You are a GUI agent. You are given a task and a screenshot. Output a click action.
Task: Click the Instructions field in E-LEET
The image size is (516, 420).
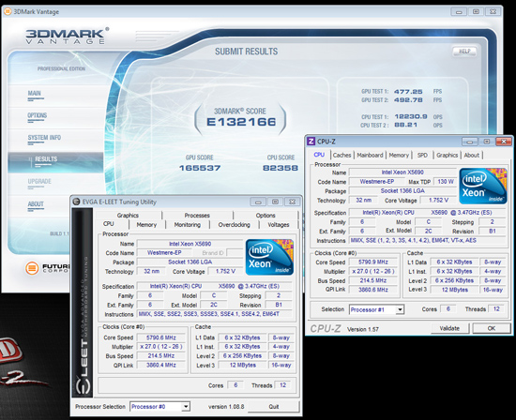click(x=214, y=314)
